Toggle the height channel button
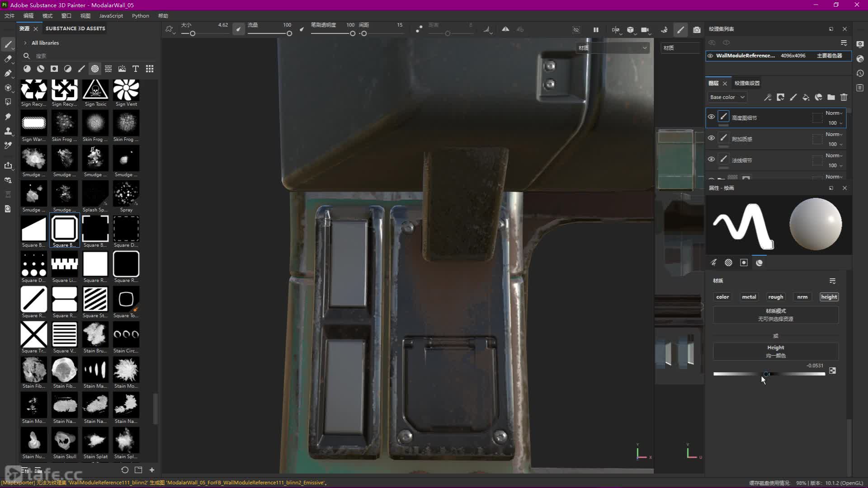Viewport: 868px width, 488px height. (829, 297)
